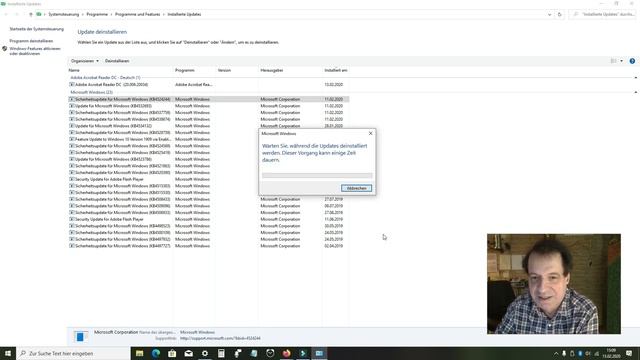Viewport: 640px width, 360px height.
Task: Collapse the Microsoft Windows (23) group
Action: 636,92
